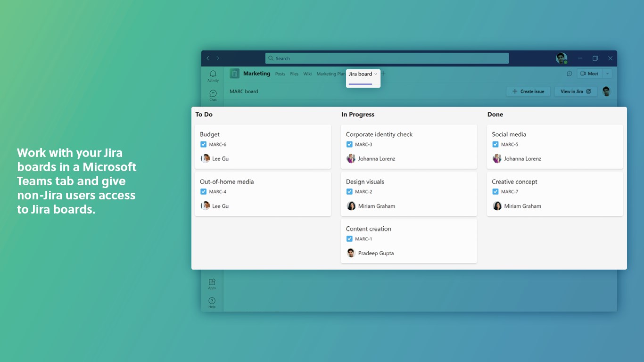Click Miriam Graham avatar on Creative concept
Image resolution: width=644 pixels, height=362 pixels.
pyautogui.click(x=497, y=206)
